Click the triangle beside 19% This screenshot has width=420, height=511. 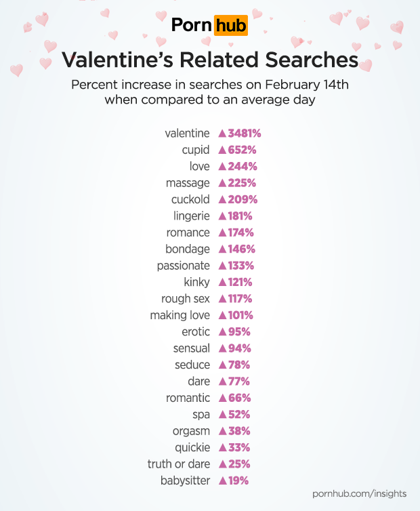[222, 481]
